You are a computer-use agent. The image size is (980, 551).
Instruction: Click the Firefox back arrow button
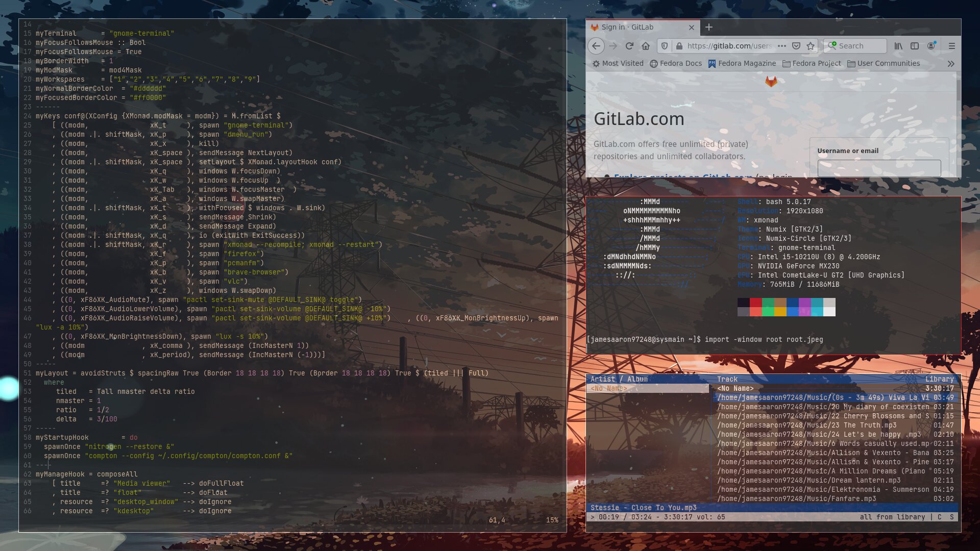596,46
